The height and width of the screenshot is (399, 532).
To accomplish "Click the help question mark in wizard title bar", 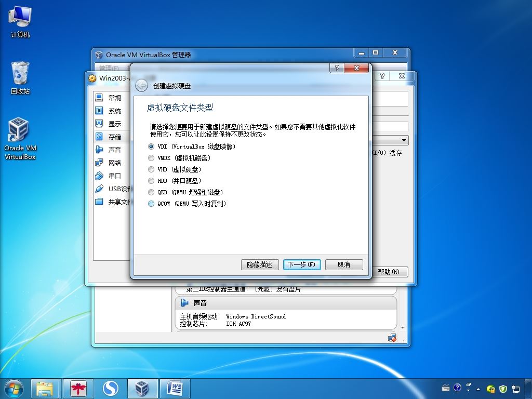I will click(337, 68).
